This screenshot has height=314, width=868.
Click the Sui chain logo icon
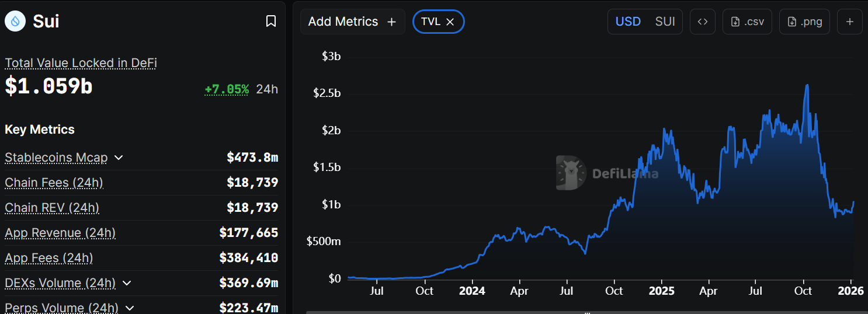[15, 22]
